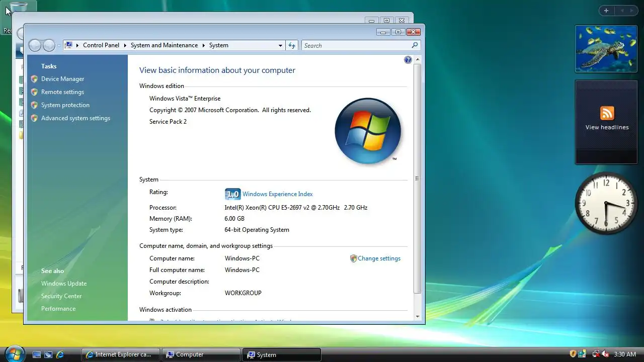Click the 1.0 rating badge
This screenshot has width=644, height=362.
(x=232, y=194)
